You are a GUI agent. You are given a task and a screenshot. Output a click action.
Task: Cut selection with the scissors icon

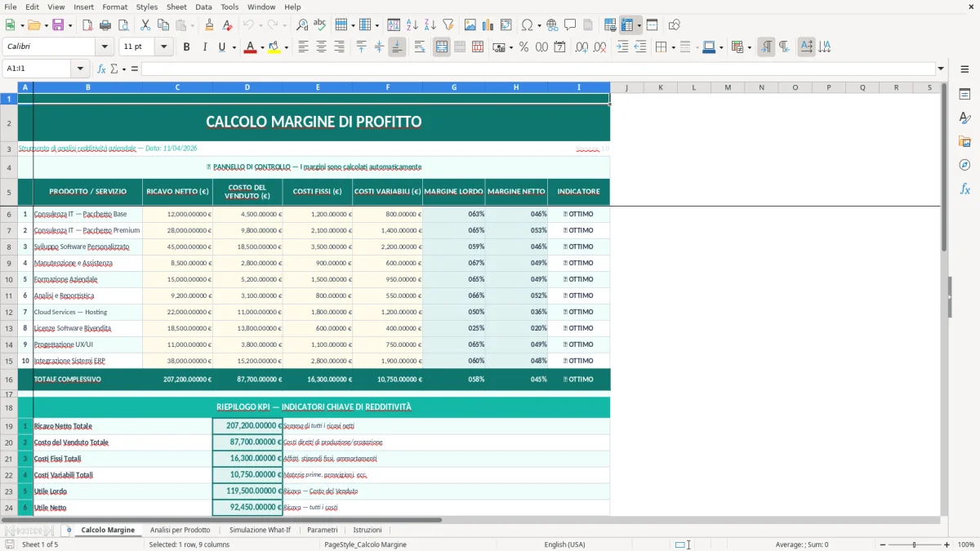[x=145, y=25]
